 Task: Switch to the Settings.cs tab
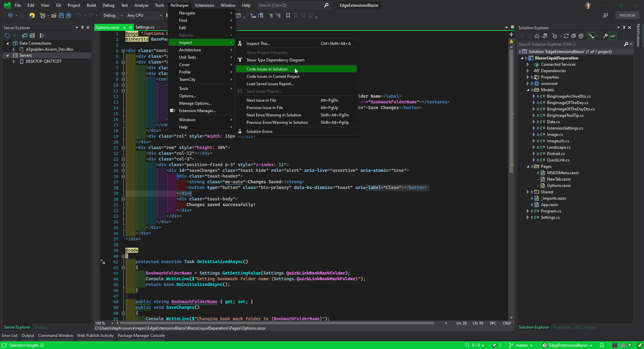[x=145, y=28]
